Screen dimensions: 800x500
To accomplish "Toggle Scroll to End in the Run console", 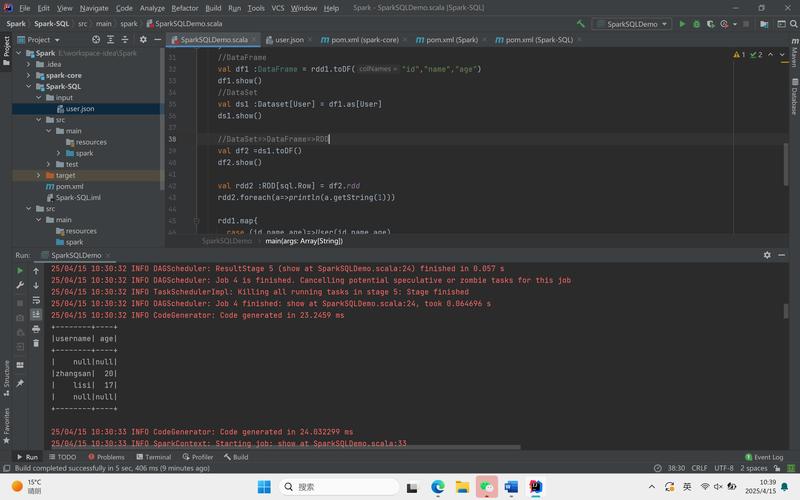I will (x=36, y=314).
